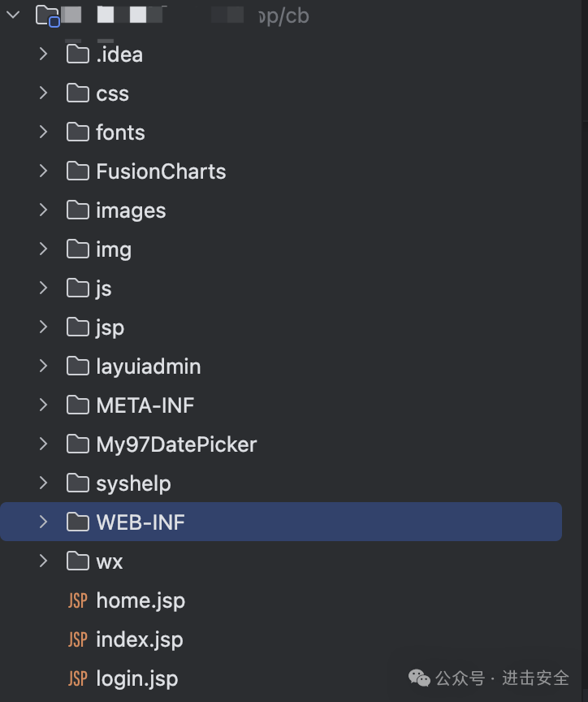Viewport: 588px width, 702px height.
Task: Click the My97DatePicker folder icon
Action: (78, 444)
